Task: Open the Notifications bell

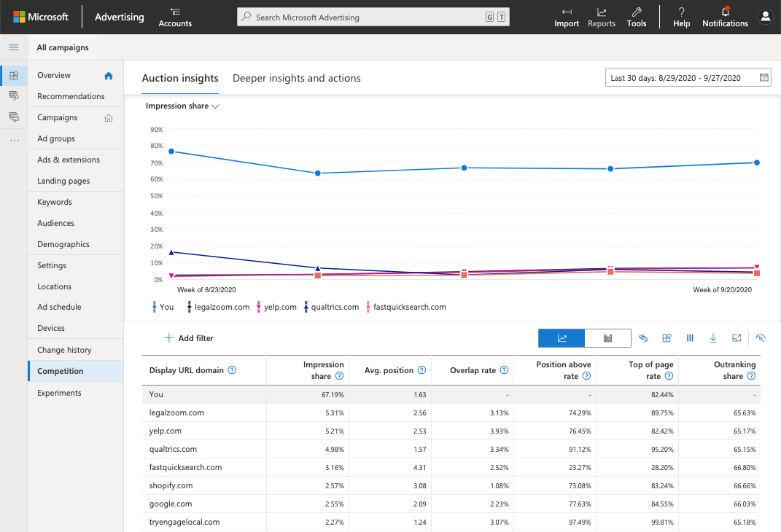Action: pyautogui.click(x=725, y=16)
